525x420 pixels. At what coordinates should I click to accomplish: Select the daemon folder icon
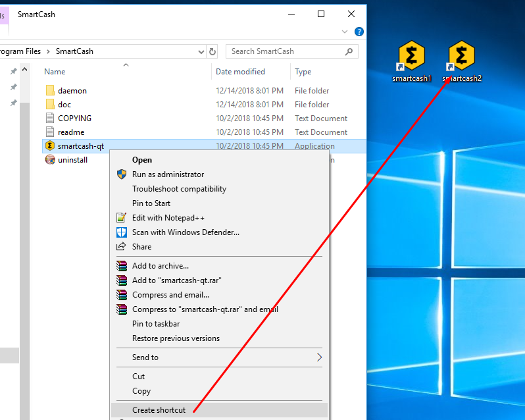(x=50, y=90)
